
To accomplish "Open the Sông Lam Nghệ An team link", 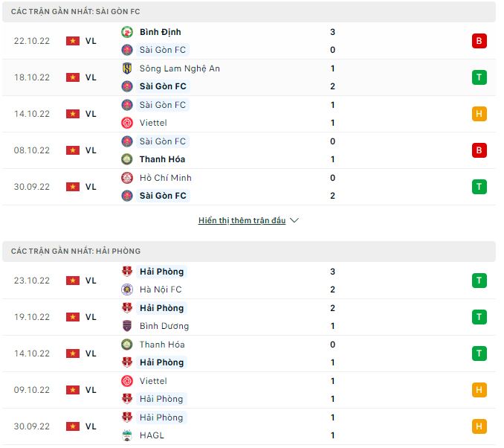I will pos(179,68).
